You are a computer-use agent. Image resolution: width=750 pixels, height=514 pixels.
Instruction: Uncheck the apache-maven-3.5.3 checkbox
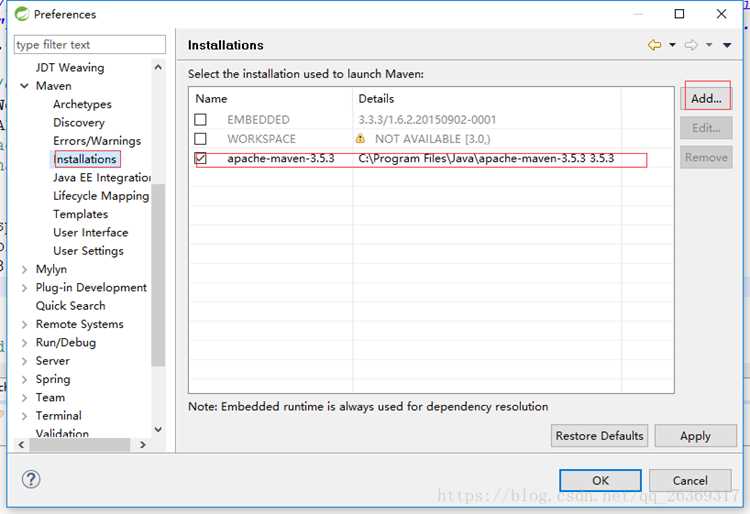200,158
